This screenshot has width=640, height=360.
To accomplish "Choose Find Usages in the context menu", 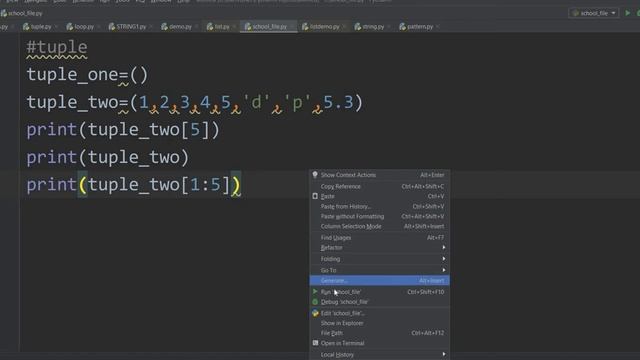I will point(380,238).
